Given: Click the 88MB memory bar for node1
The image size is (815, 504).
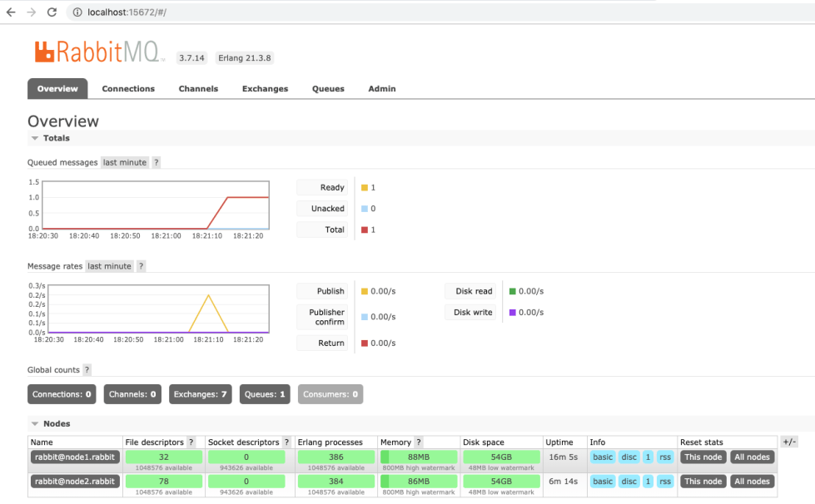Looking at the screenshot, I should (419, 457).
